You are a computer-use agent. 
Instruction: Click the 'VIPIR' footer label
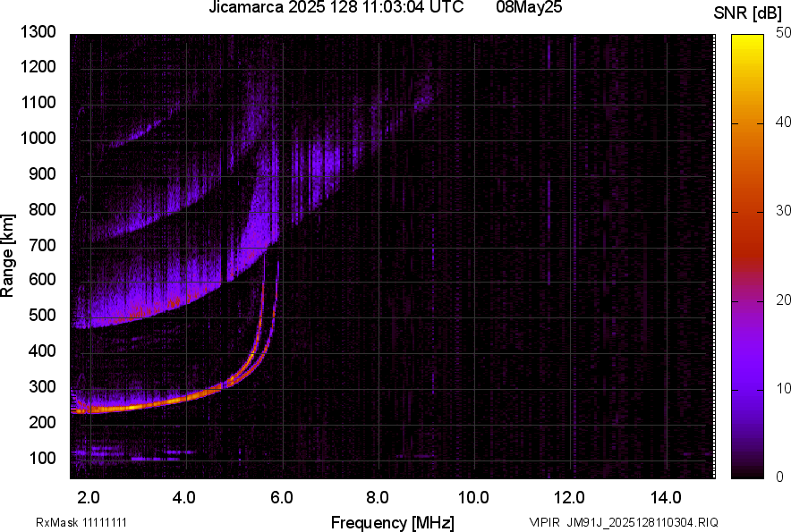point(544,522)
